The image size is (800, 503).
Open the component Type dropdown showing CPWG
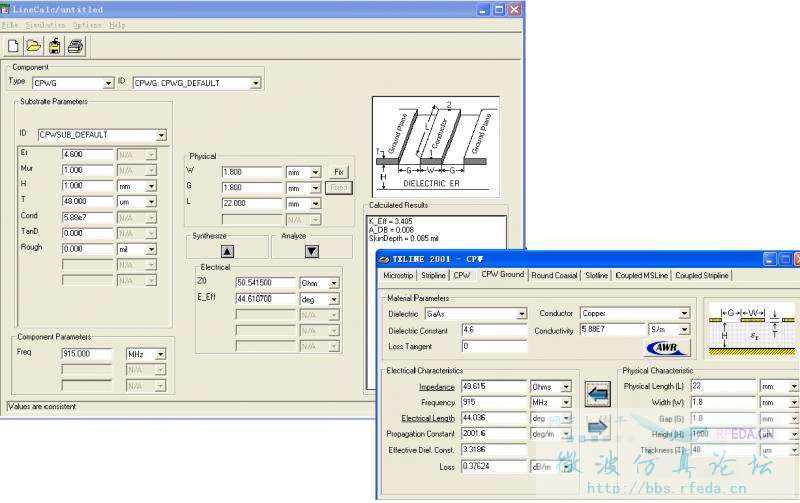(x=108, y=83)
